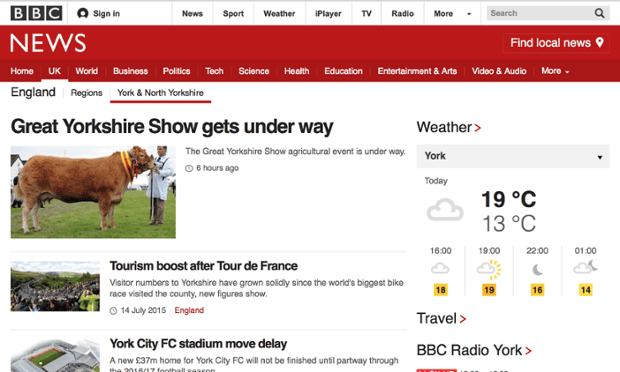
Task: Click the location pin icon
Action: click(x=599, y=42)
